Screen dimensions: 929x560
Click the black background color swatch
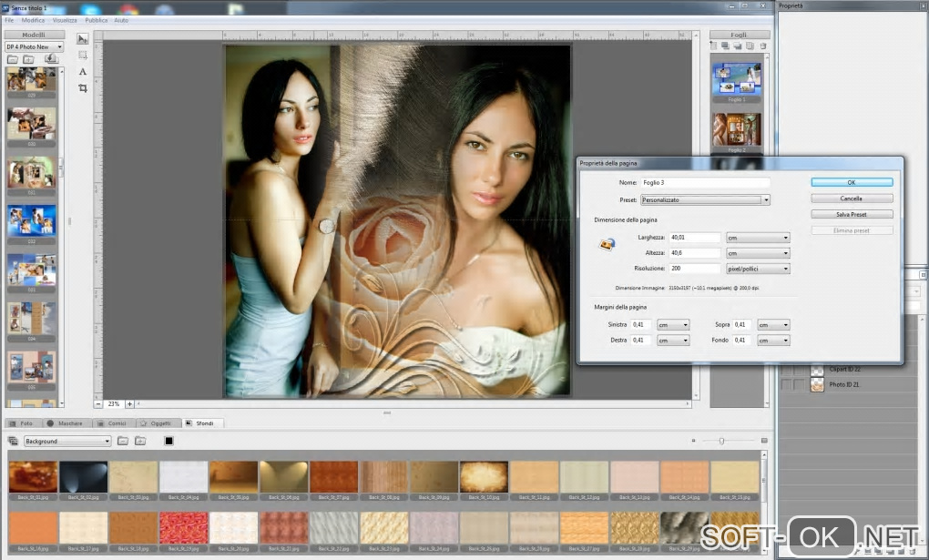[x=168, y=441]
